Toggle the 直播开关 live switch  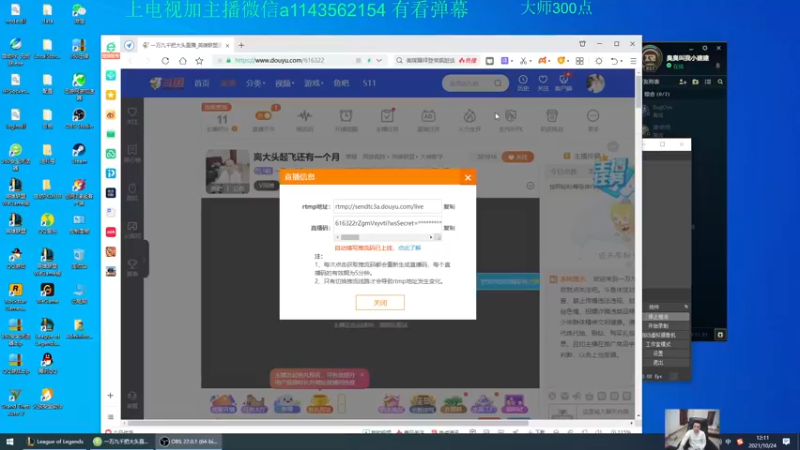[263, 116]
